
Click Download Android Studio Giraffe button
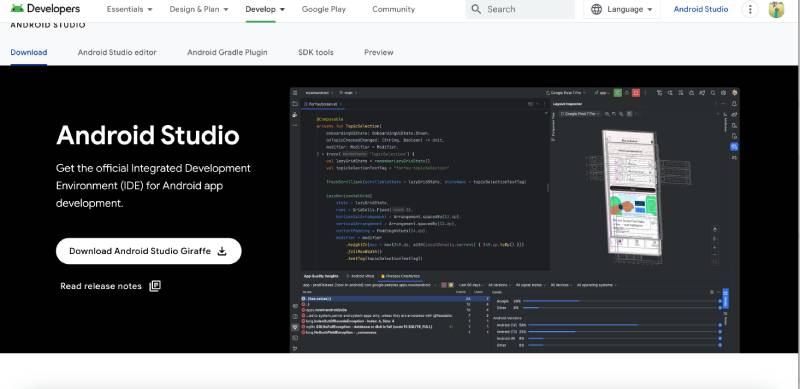[x=148, y=251]
